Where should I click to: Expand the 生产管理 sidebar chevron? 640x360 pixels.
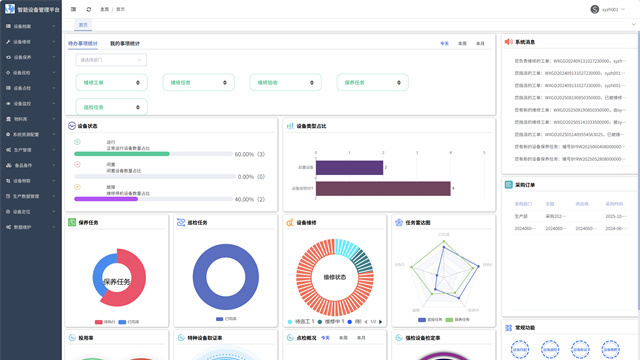pos(53,150)
